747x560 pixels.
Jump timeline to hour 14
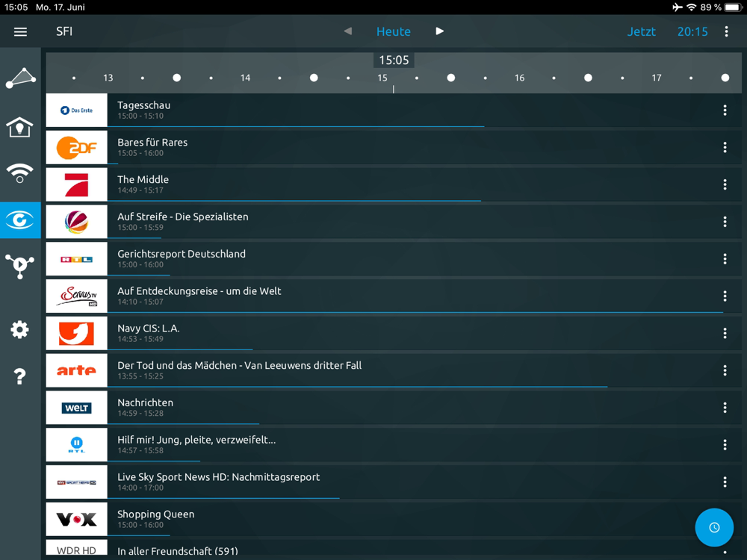(x=245, y=78)
